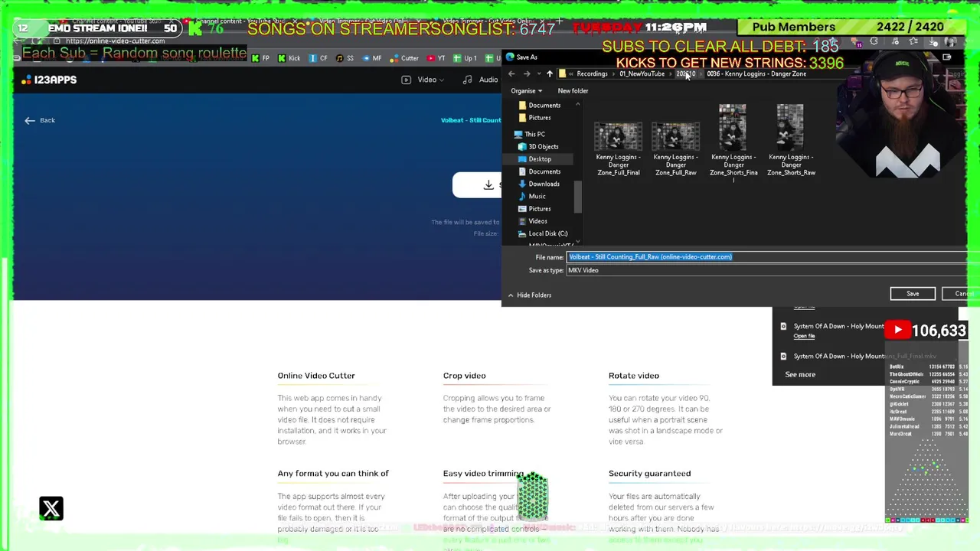Image resolution: width=980 pixels, height=551 pixels.
Task: Select Kenny Loggins - Danger Zone_Full_Raw thumbnail
Action: pyautogui.click(x=675, y=149)
